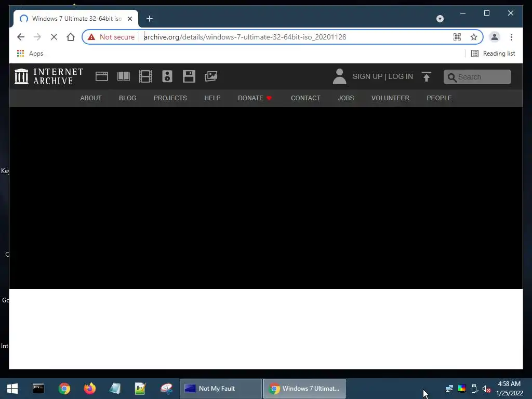Image resolution: width=532 pixels, height=399 pixels.
Task: Open the JOBS link
Action: pyautogui.click(x=345, y=98)
